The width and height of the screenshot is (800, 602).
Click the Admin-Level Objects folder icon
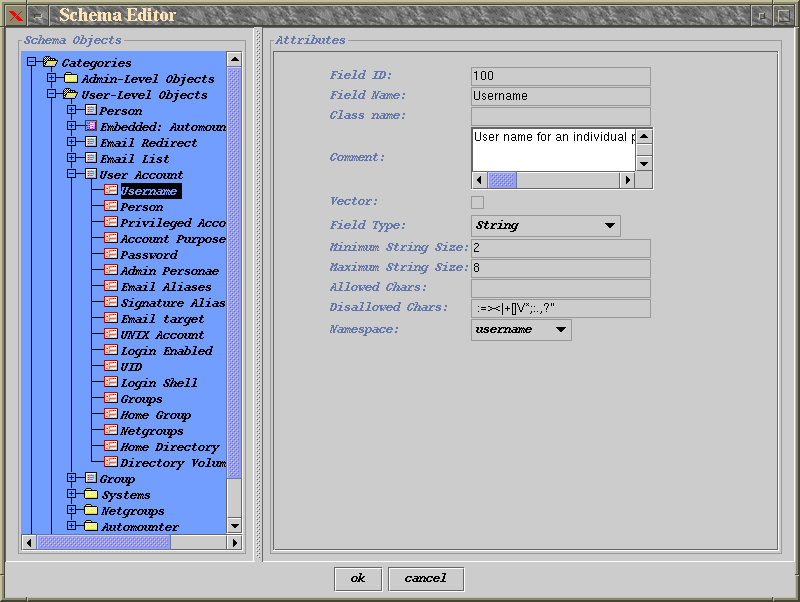pos(70,79)
